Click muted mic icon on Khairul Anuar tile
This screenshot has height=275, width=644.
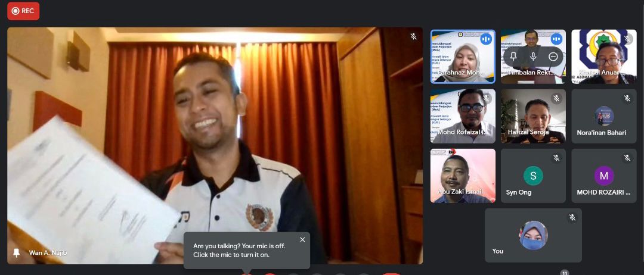coord(627,39)
